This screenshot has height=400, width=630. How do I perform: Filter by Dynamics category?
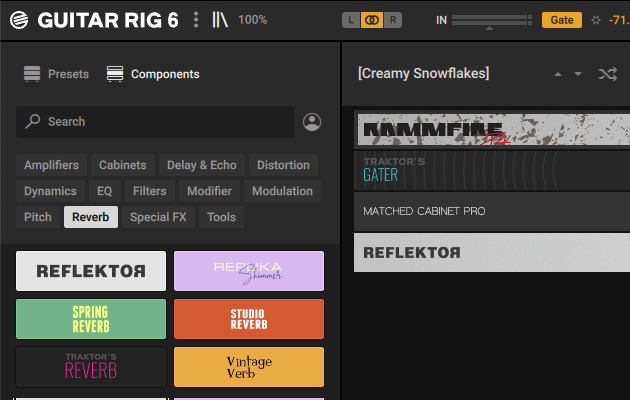click(x=50, y=191)
